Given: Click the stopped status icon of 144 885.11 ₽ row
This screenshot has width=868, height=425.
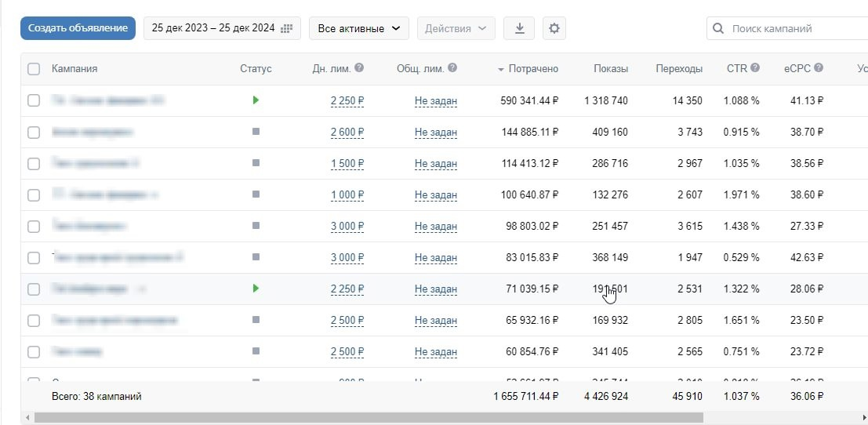Looking at the screenshot, I should 256,132.
